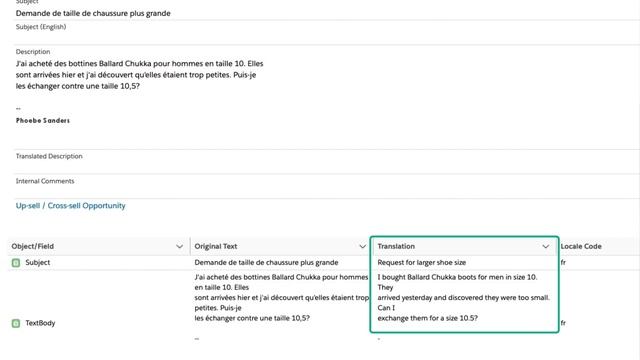
Task: Click the Original Text column header
Action: point(281,247)
